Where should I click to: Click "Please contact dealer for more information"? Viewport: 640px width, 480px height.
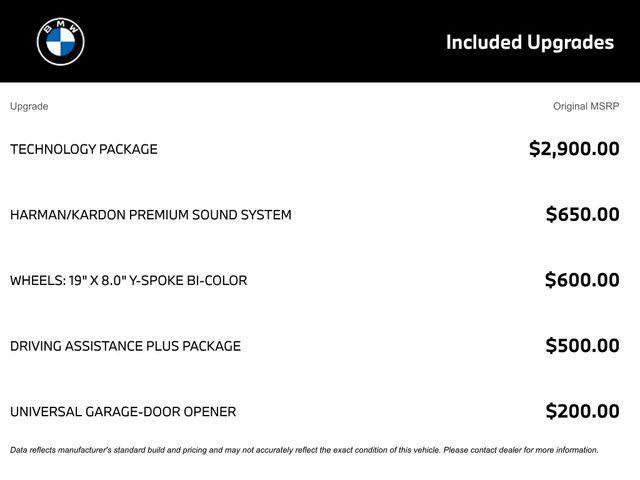(520, 450)
